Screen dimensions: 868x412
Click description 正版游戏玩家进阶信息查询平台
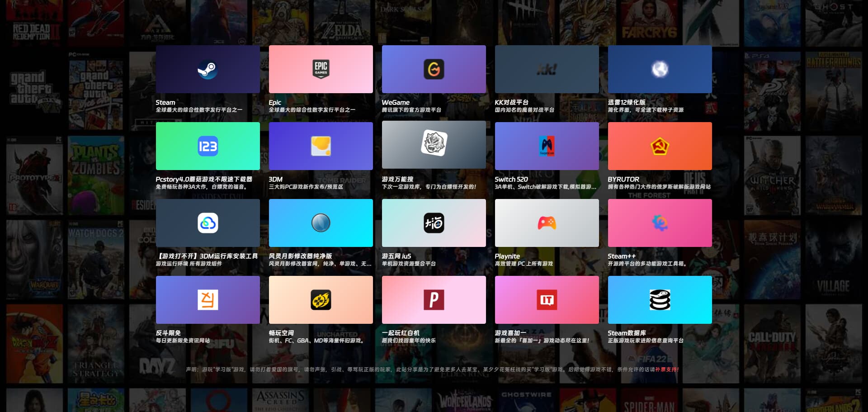[646, 341]
